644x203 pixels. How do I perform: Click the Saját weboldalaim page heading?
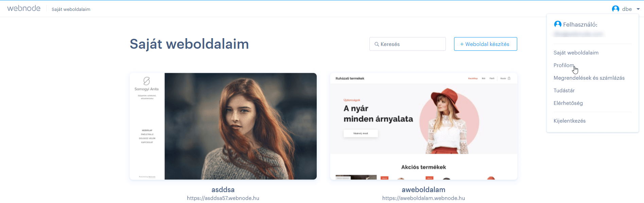(189, 44)
